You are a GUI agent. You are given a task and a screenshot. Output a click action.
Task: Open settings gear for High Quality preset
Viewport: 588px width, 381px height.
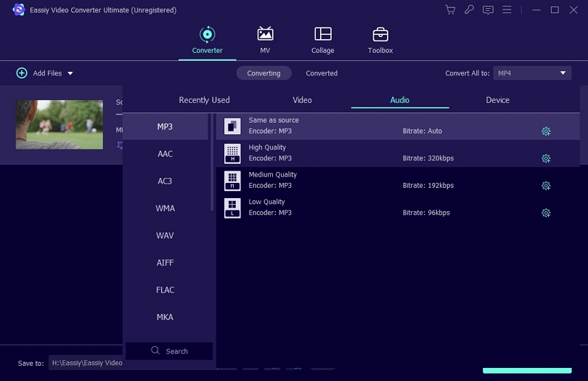pos(546,159)
